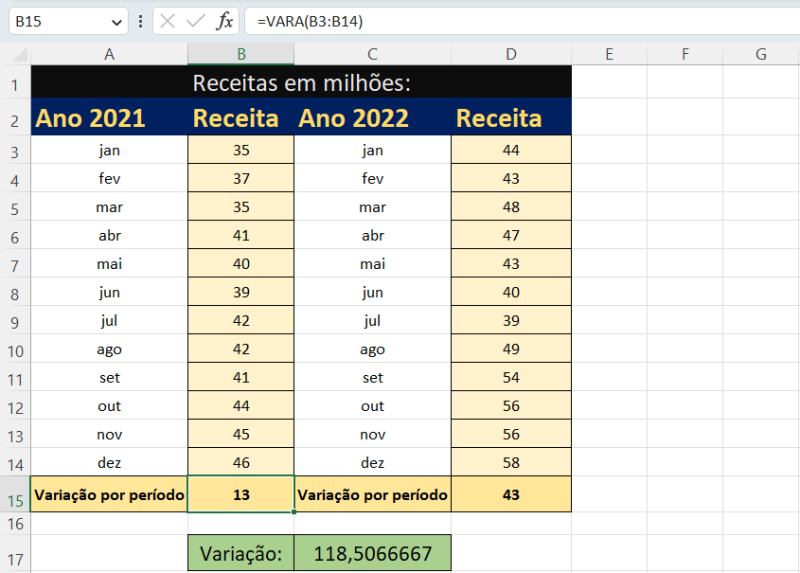Select column G header

(761, 54)
